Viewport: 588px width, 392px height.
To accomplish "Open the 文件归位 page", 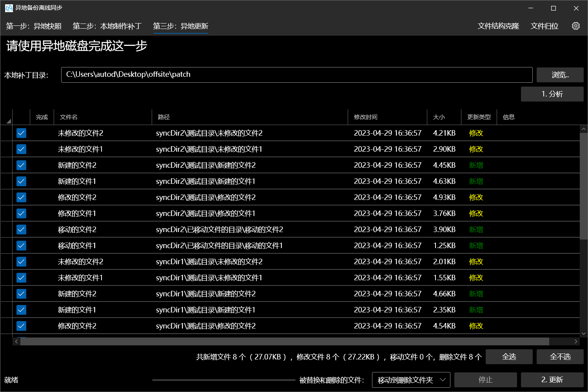I will [x=544, y=26].
